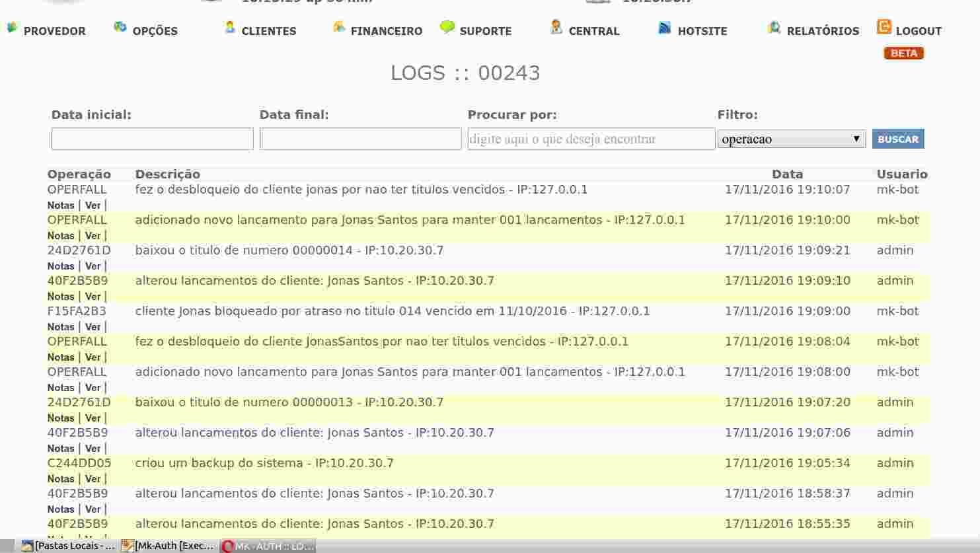The height and width of the screenshot is (553, 980).
Task: Click the Suporte speech bubble icon
Action: tap(447, 27)
